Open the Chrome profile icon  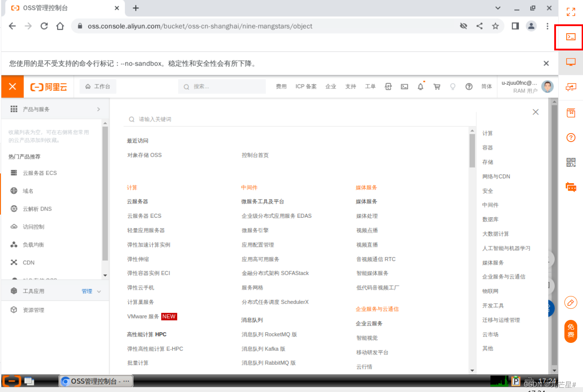(x=531, y=26)
